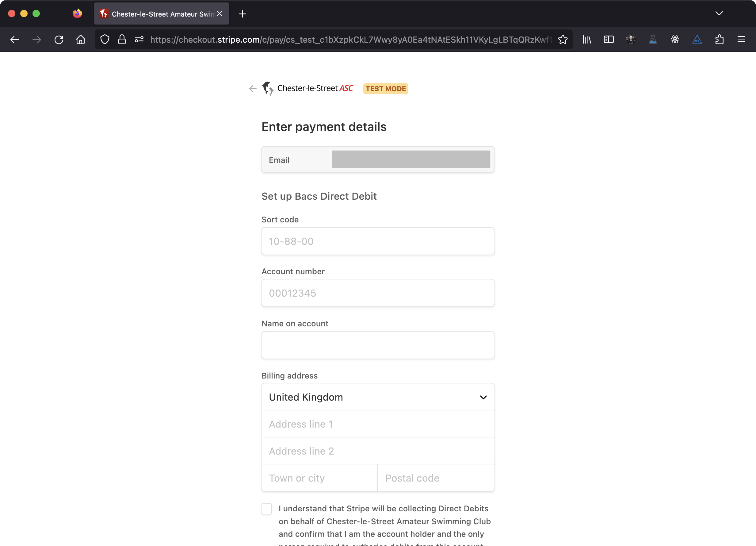This screenshot has height=546, width=756.
Task: Open the Extensions puzzle piece menu
Action: (x=719, y=40)
